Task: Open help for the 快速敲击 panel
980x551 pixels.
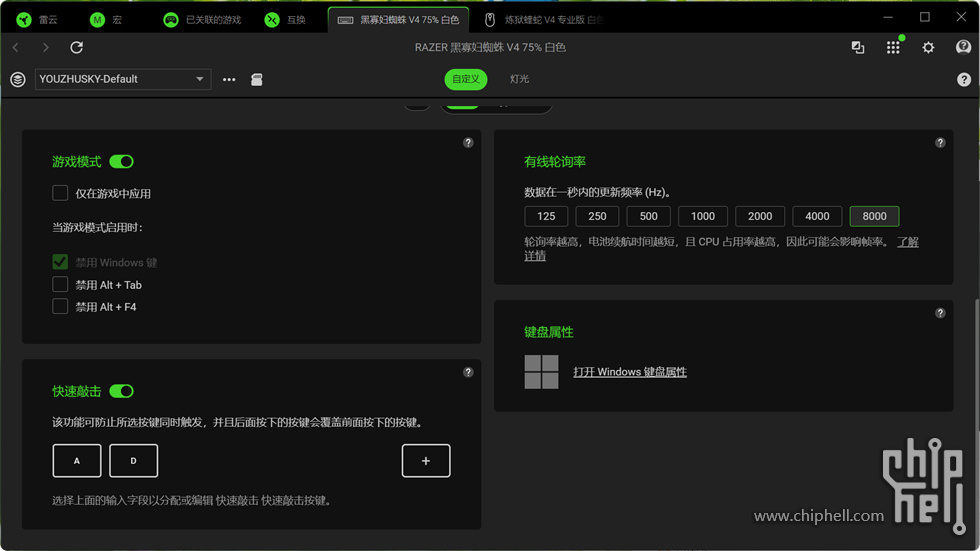Action: click(468, 372)
